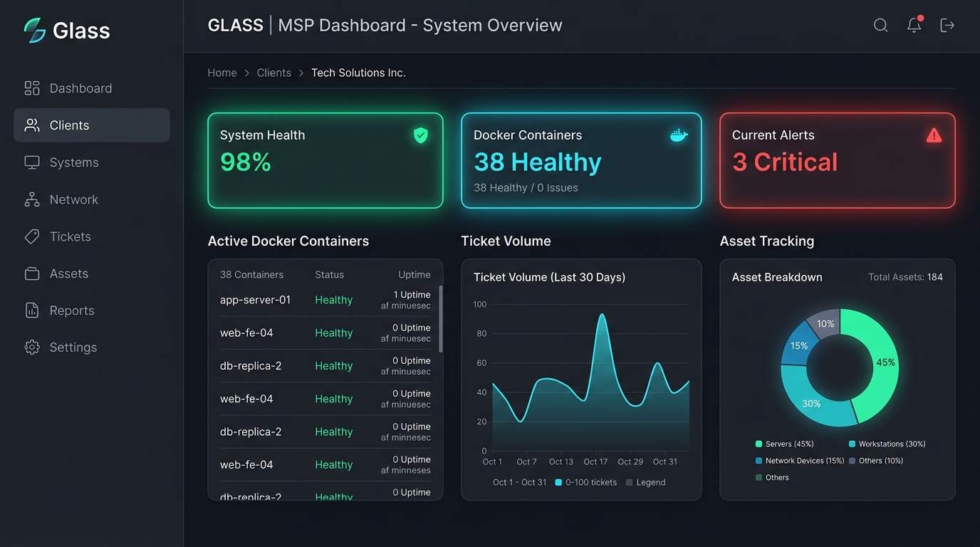Go to the Systems section
The image size is (980, 547).
click(x=92, y=162)
